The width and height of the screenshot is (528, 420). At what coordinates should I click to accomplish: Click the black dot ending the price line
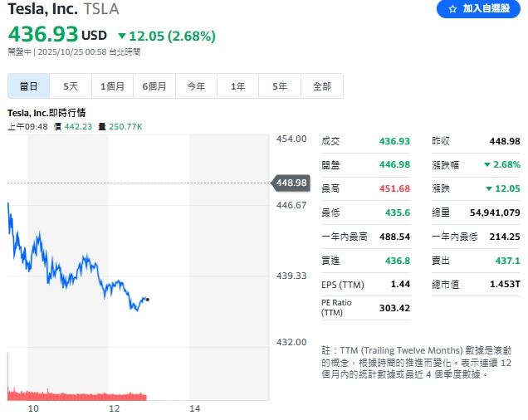tap(147, 299)
